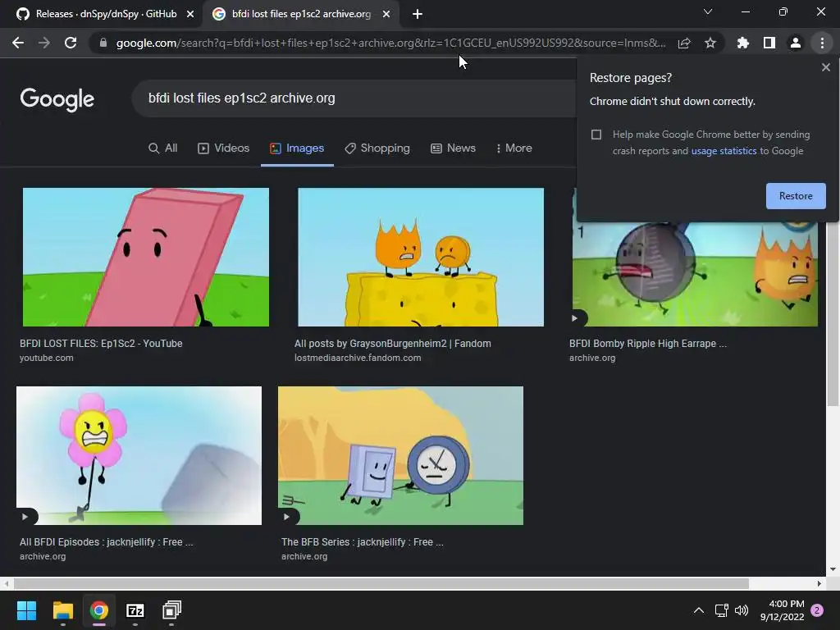
Task: Open the usage statistics link
Action: point(724,151)
